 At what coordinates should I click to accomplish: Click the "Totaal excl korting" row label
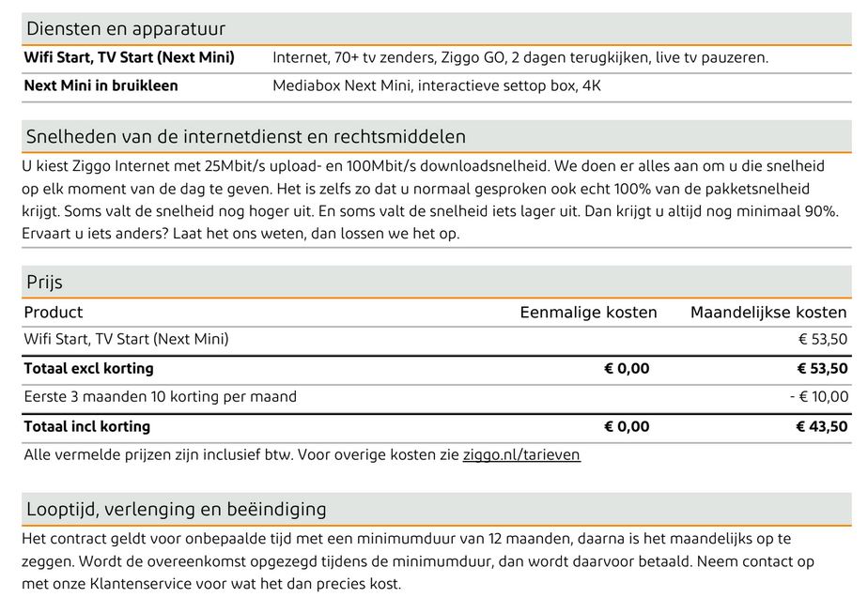pyautogui.click(x=88, y=369)
